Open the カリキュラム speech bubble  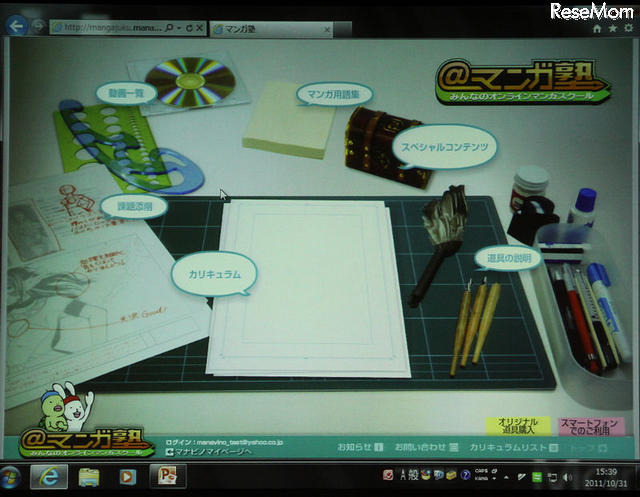[214, 274]
